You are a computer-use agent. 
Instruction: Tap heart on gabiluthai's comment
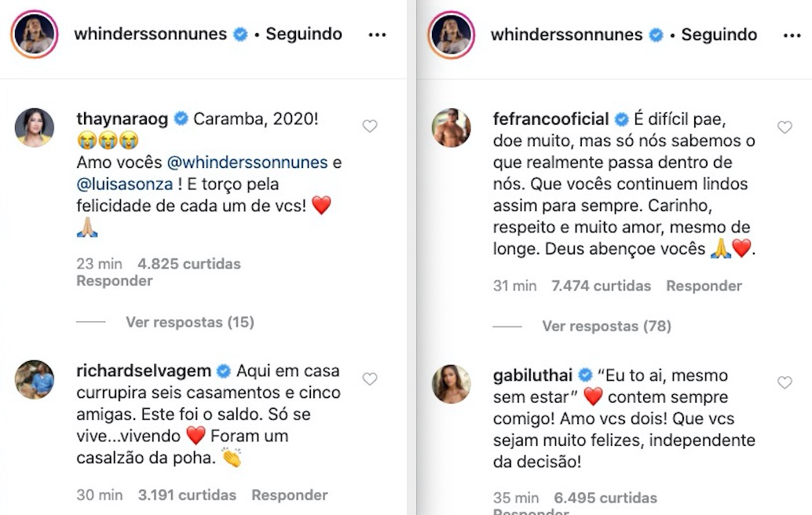785,382
